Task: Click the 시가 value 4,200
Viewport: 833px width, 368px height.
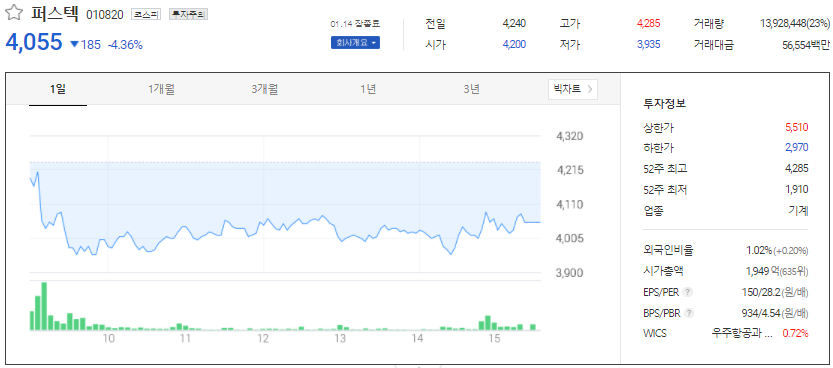Action: [x=514, y=45]
